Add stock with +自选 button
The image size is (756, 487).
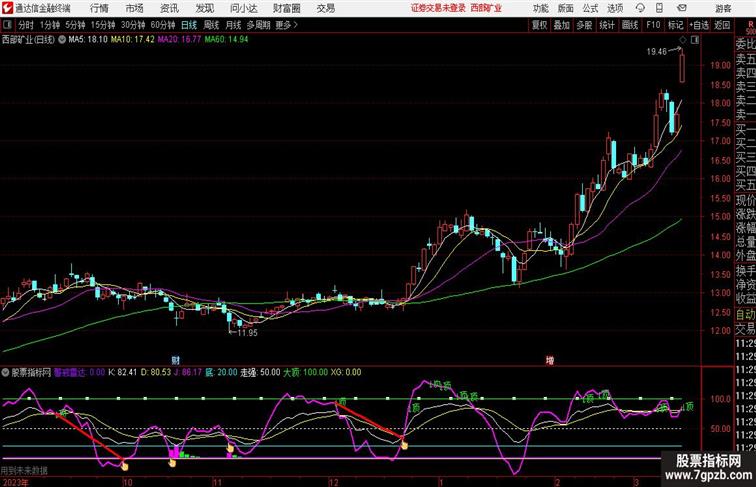click(699, 25)
